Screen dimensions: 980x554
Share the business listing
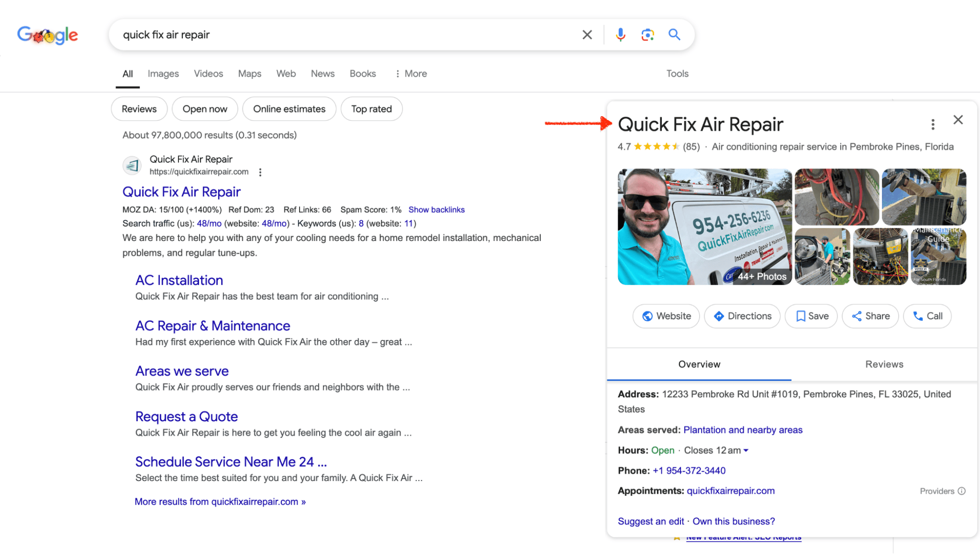tap(870, 316)
